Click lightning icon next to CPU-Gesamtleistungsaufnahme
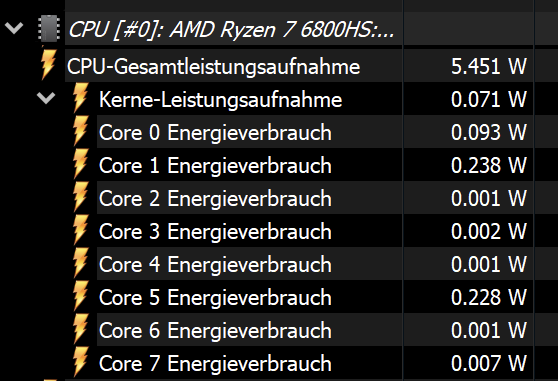The width and height of the screenshot is (558, 381). [x=48, y=64]
